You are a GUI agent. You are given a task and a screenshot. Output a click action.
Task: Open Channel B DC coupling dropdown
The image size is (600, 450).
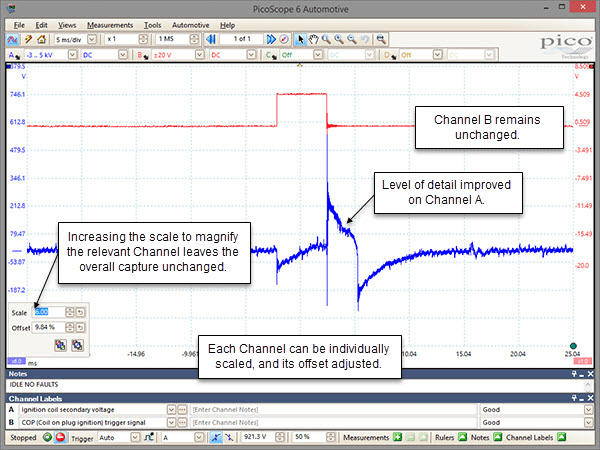251,55
